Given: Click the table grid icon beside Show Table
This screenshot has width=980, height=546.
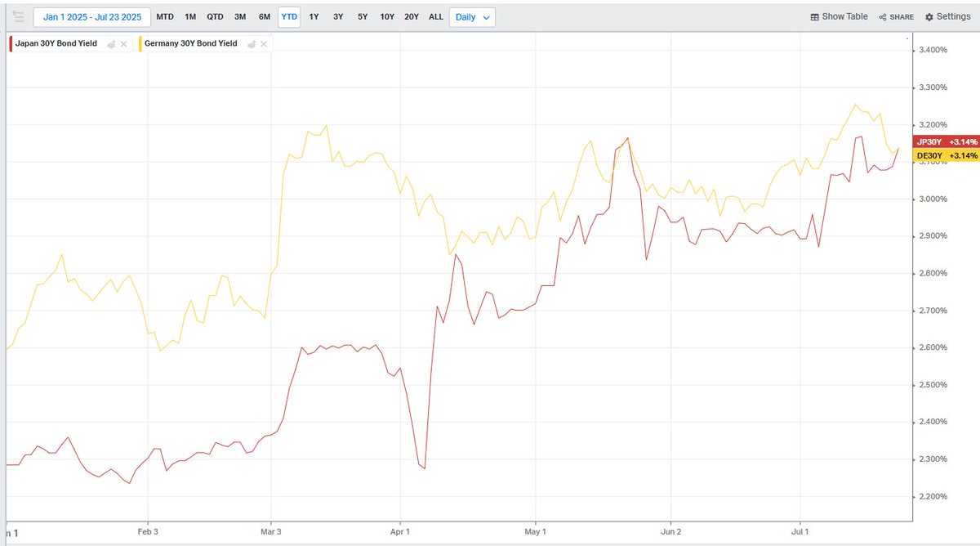Looking at the screenshot, I should click(x=814, y=17).
